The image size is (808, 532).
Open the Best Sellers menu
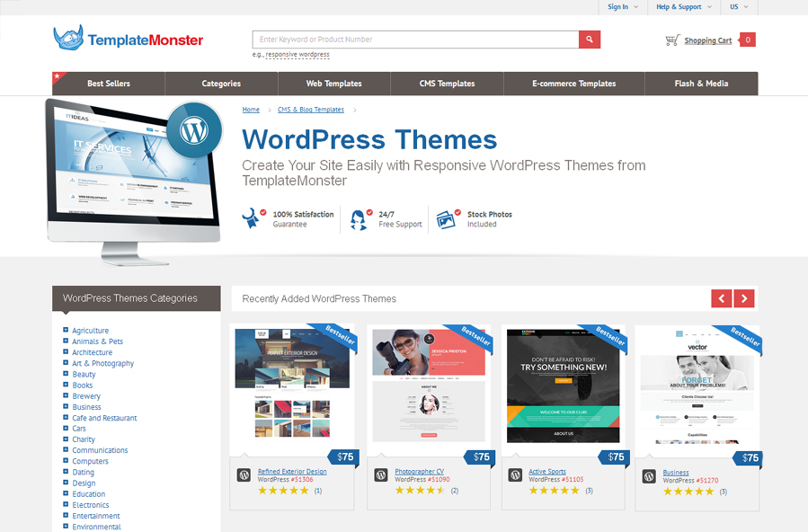pyautogui.click(x=109, y=84)
